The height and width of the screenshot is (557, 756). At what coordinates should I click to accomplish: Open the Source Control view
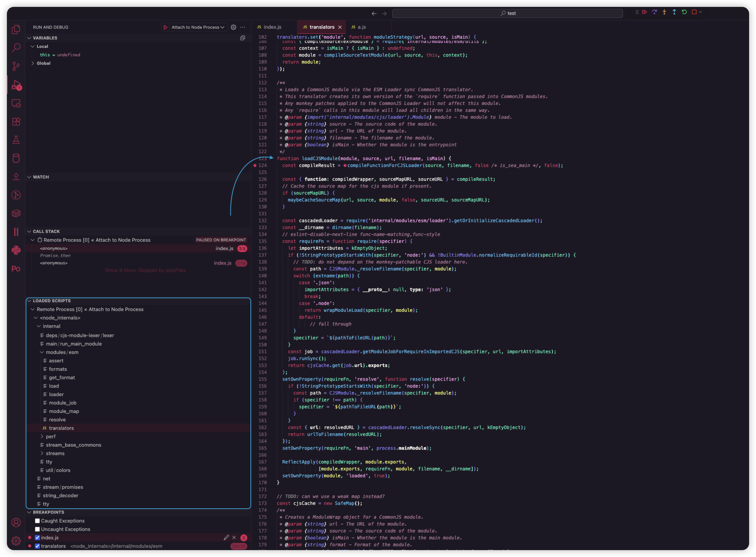pyautogui.click(x=16, y=66)
